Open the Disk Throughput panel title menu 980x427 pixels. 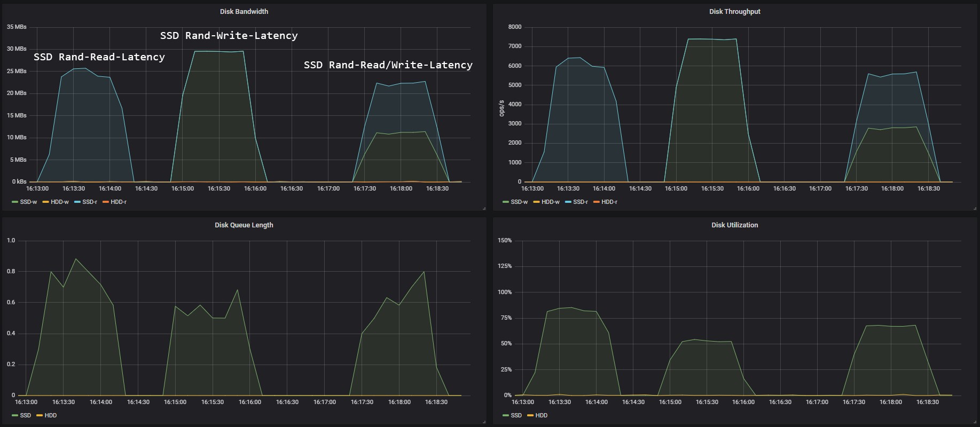[x=734, y=11]
